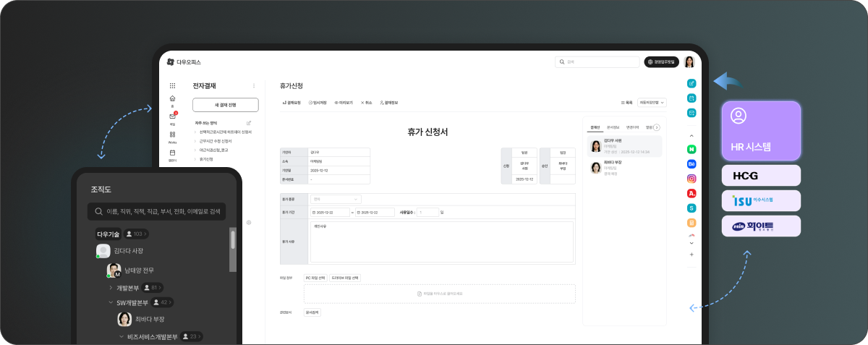Open Mail with the red badge
This screenshot has width=868, height=345.
[x=172, y=118]
